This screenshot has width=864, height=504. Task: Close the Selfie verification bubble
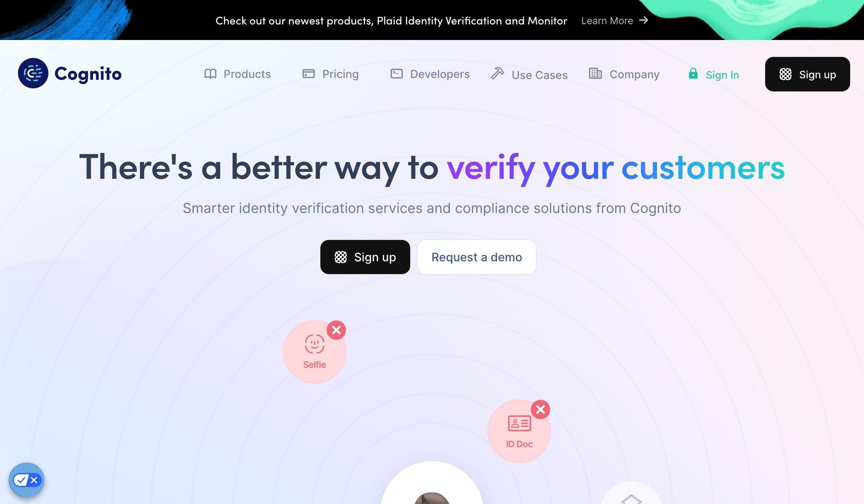(337, 330)
